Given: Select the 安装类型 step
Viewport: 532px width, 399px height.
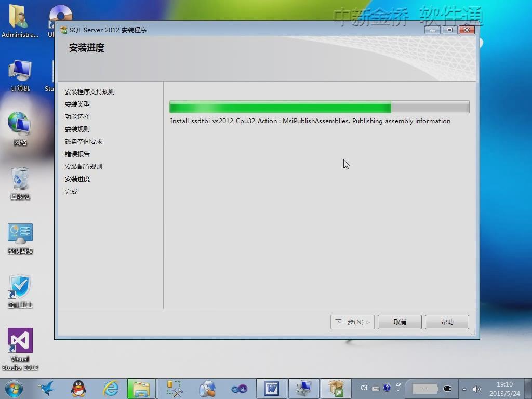Looking at the screenshot, I should click(77, 104).
